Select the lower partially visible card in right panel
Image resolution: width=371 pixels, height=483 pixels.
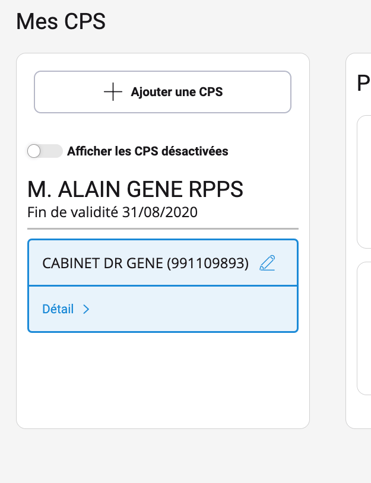[364, 328]
